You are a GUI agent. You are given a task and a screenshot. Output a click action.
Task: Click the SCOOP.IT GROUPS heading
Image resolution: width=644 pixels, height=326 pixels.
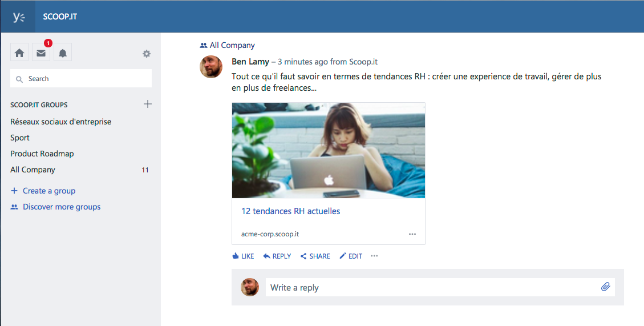(x=39, y=105)
